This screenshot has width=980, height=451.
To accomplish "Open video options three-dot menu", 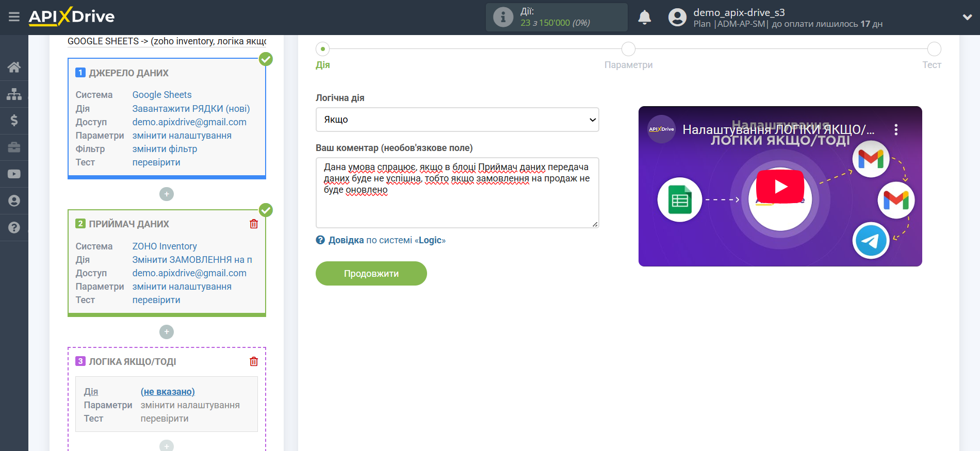I will pos(896,129).
